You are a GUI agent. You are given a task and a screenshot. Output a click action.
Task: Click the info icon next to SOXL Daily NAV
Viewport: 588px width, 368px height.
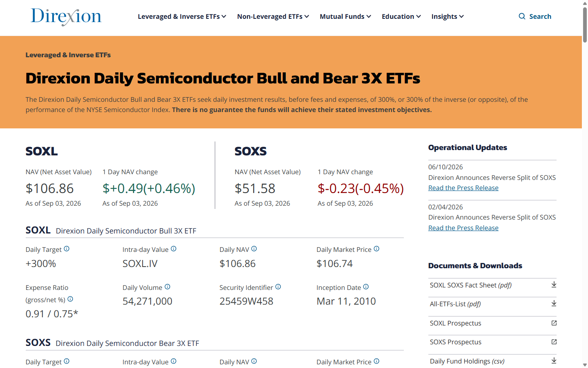(x=254, y=249)
